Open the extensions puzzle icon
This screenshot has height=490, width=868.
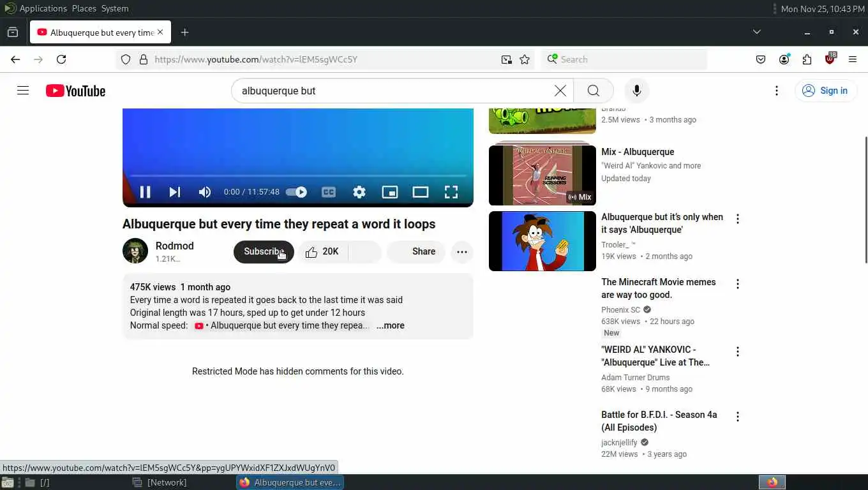pyautogui.click(x=807, y=59)
